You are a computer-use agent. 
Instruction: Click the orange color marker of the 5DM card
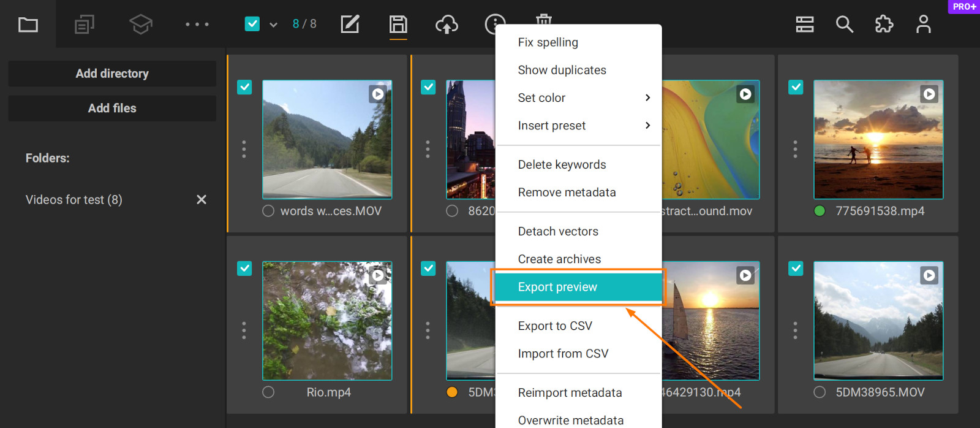(x=452, y=392)
